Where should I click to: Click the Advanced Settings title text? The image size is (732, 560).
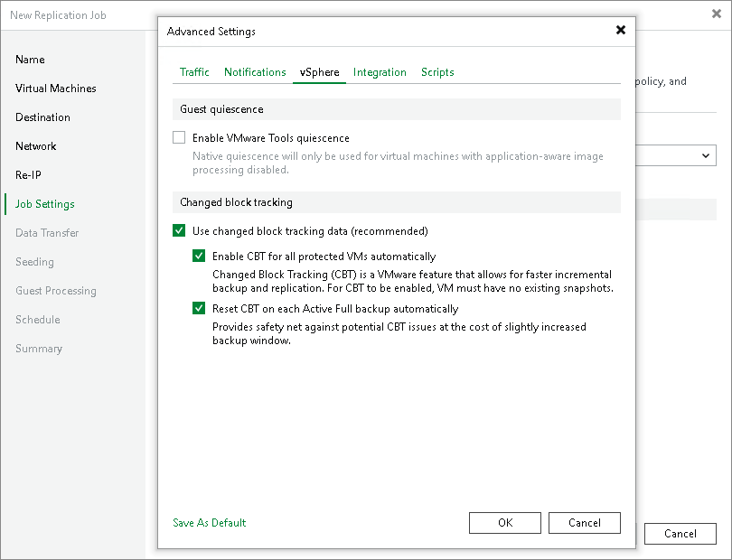pyautogui.click(x=211, y=32)
